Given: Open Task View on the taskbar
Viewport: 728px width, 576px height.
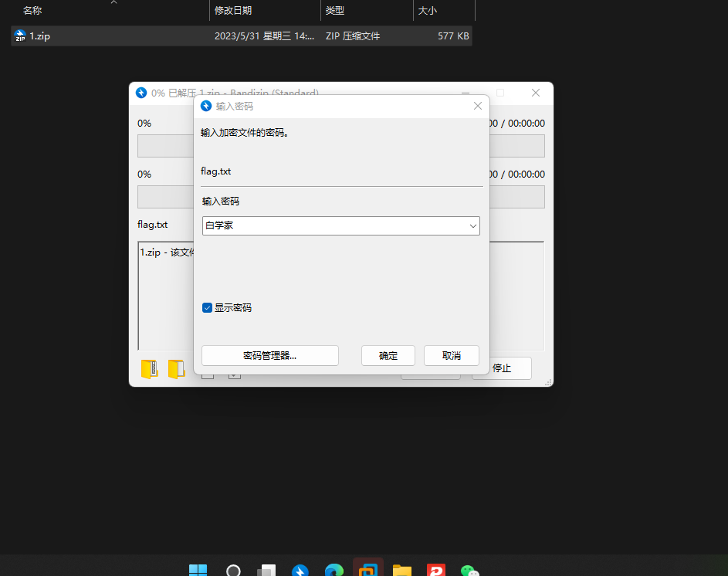Looking at the screenshot, I should pyautogui.click(x=266, y=570).
